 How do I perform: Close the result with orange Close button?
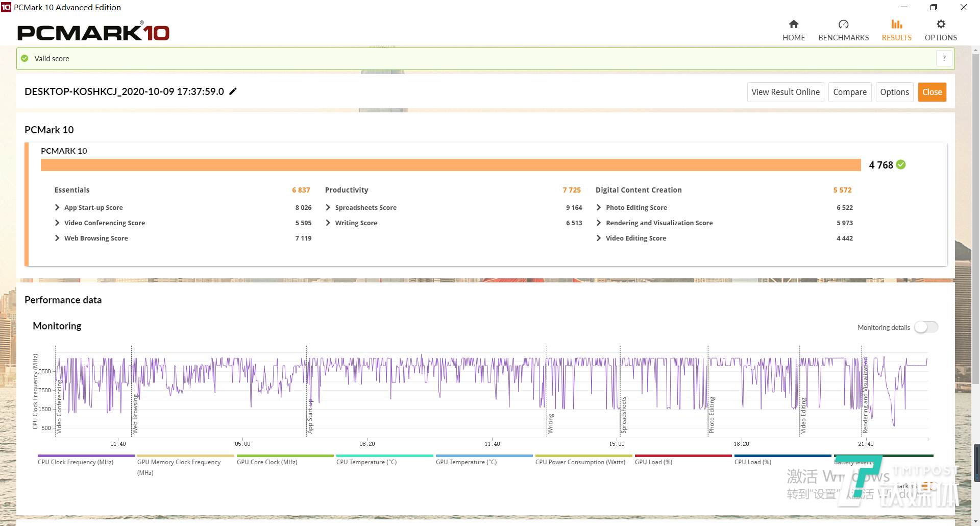[x=932, y=92]
